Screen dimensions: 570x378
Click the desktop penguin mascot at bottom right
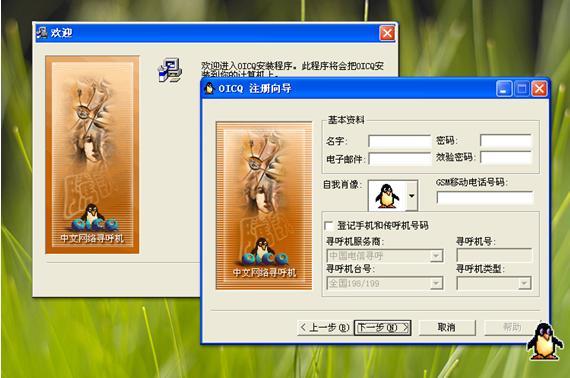coord(544,341)
